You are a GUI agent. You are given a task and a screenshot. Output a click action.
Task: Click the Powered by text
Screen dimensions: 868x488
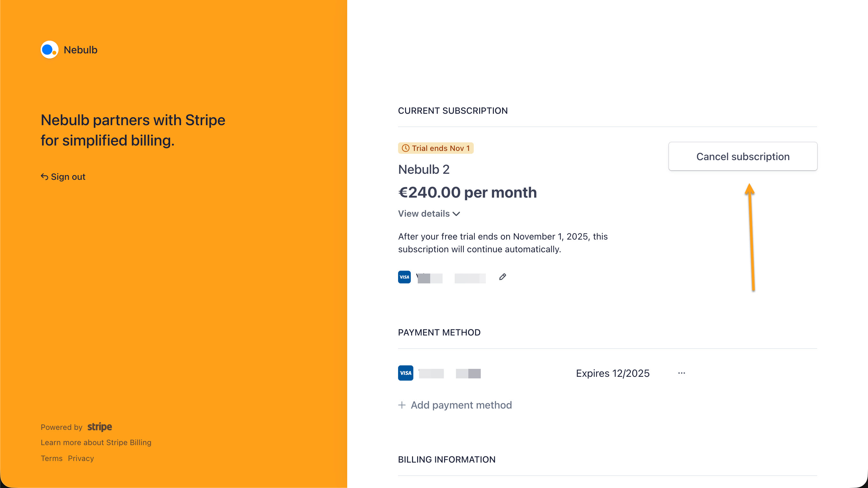pos(61,427)
